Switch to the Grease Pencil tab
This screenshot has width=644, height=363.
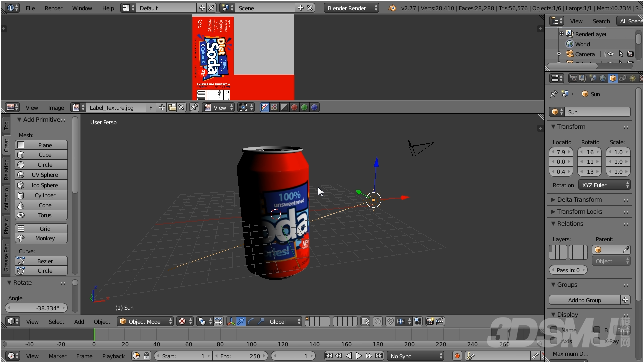click(x=6, y=257)
